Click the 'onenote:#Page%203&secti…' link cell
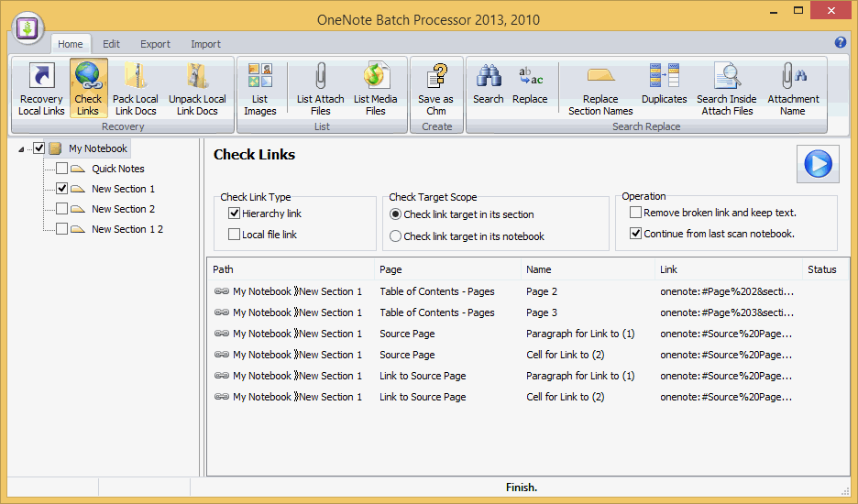Screen dimensions: 858x504 [x=727, y=312]
